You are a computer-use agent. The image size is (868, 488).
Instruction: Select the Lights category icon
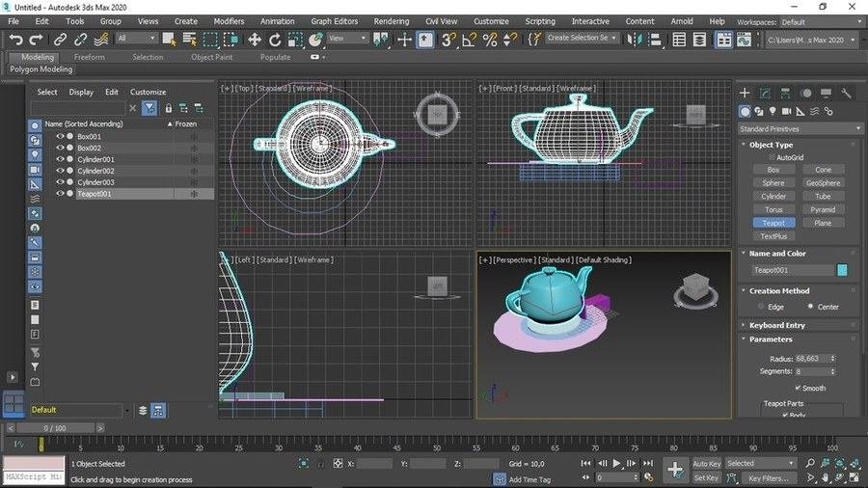pyautogui.click(x=773, y=111)
